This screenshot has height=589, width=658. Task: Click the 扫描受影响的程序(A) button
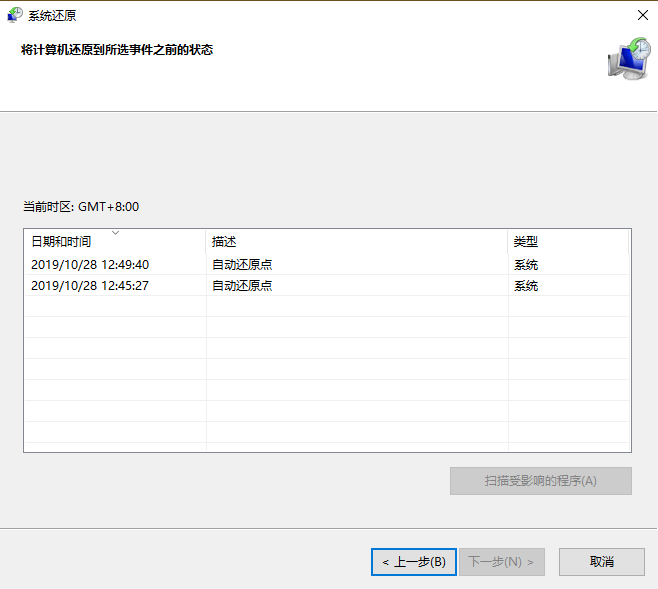(x=540, y=481)
